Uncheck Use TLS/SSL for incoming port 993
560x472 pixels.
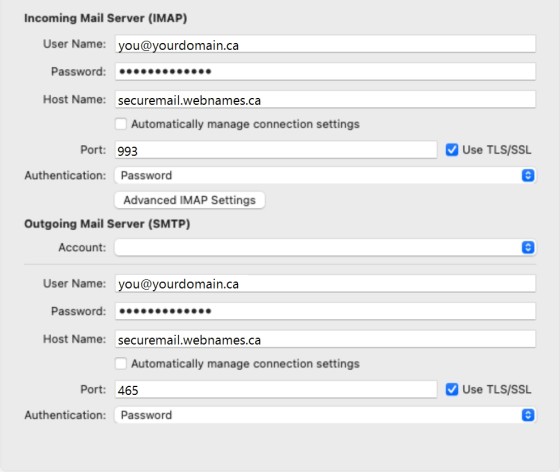pos(452,150)
